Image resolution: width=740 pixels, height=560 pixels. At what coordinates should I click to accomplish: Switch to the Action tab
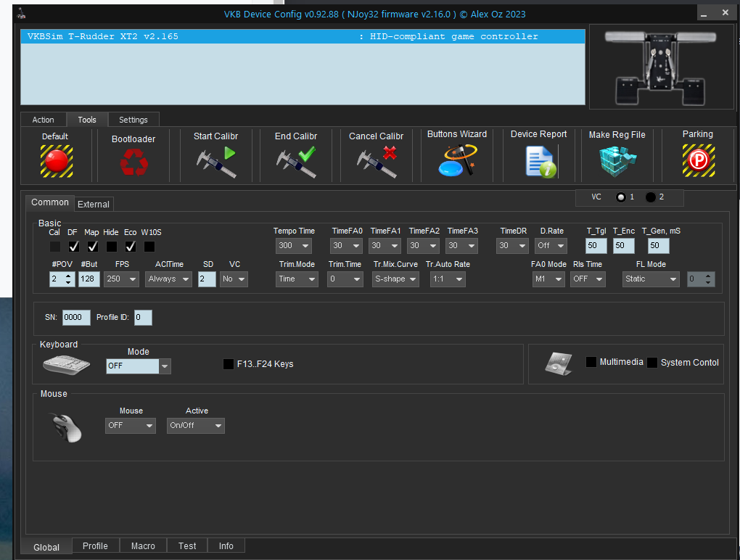(43, 120)
